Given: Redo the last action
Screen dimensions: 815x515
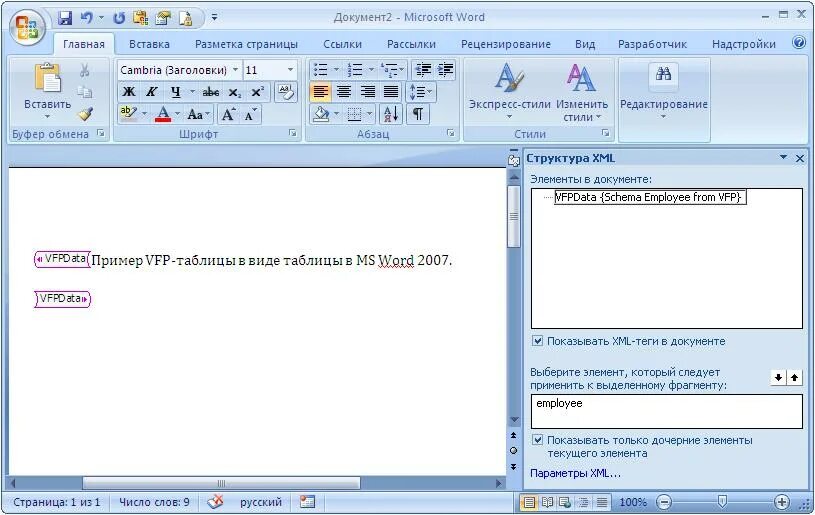Looking at the screenshot, I should click(x=119, y=18).
